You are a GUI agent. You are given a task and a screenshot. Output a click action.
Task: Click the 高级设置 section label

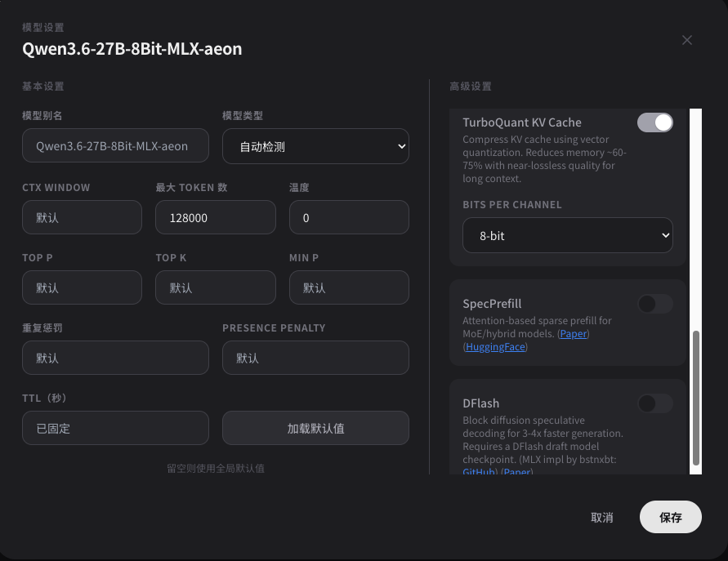[x=471, y=87]
